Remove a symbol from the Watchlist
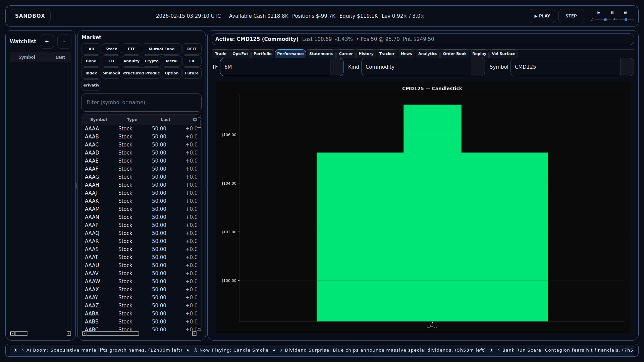This screenshot has height=362, width=644. pos(64,41)
